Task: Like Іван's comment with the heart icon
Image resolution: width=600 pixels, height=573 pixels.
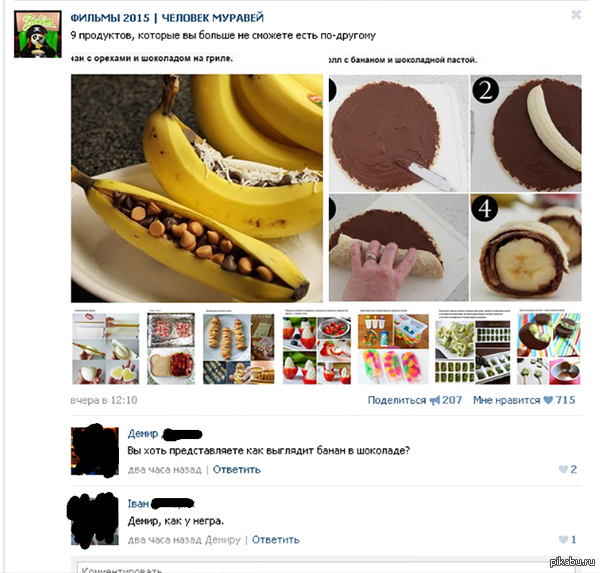Action: click(x=563, y=540)
